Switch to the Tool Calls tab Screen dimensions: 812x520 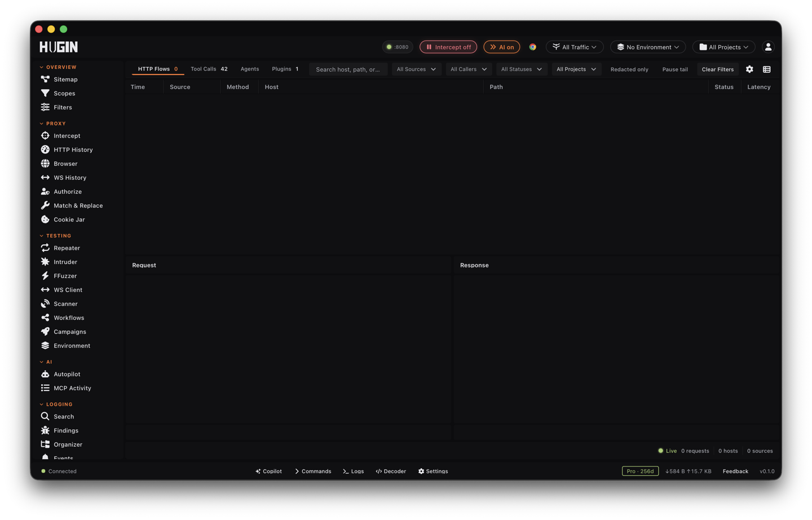click(x=209, y=69)
